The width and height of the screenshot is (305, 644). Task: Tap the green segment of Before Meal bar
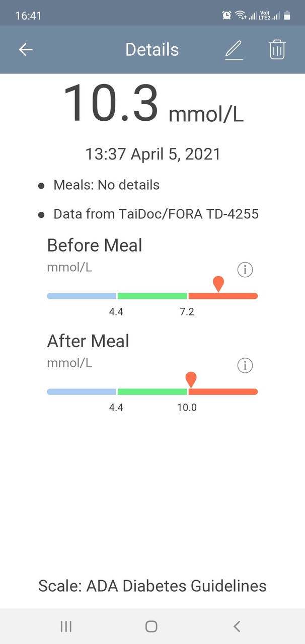click(152, 296)
